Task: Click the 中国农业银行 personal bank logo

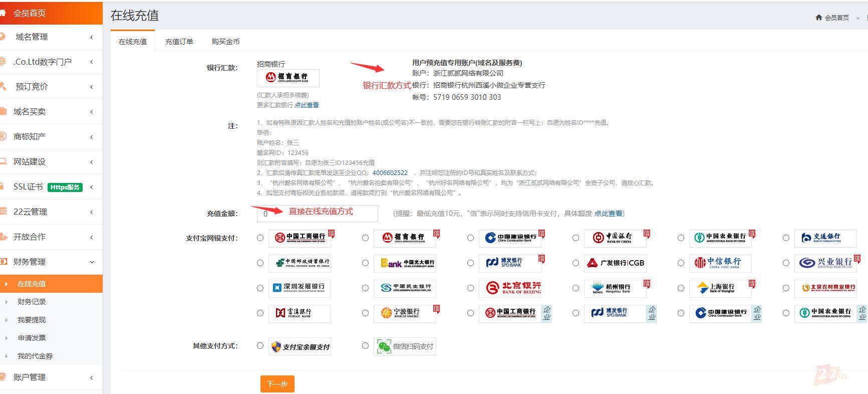Action: (720, 238)
